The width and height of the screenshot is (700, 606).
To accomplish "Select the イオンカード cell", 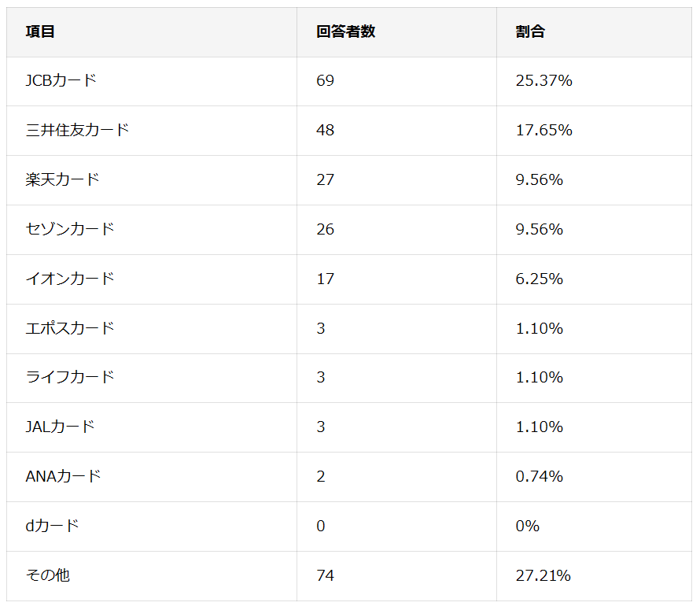I will pos(70,279).
